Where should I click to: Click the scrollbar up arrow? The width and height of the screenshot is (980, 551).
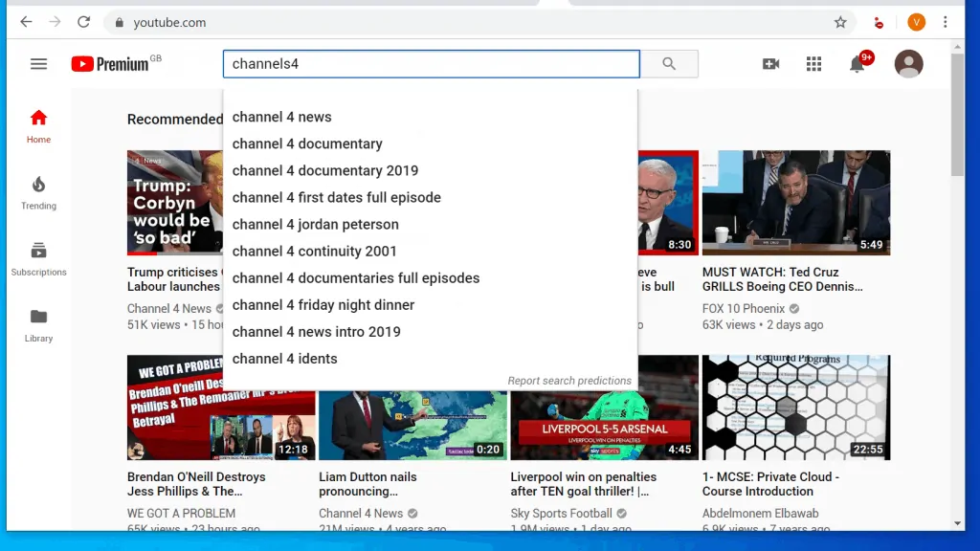tap(957, 47)
